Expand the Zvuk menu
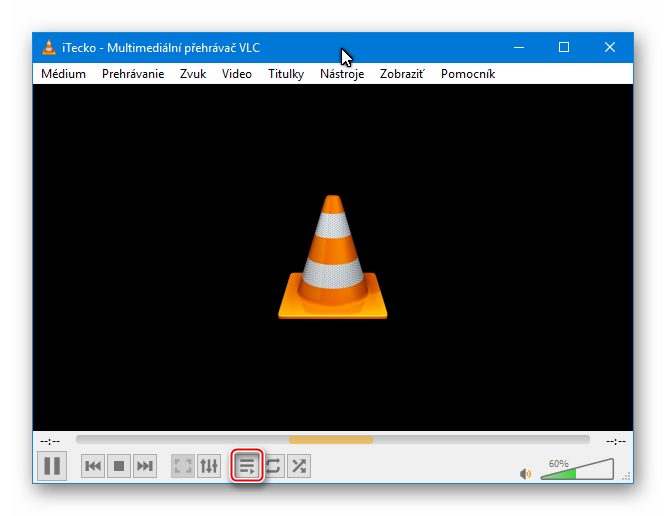The height and width of the screenshot is (516, 666). (x=193, y=74)
